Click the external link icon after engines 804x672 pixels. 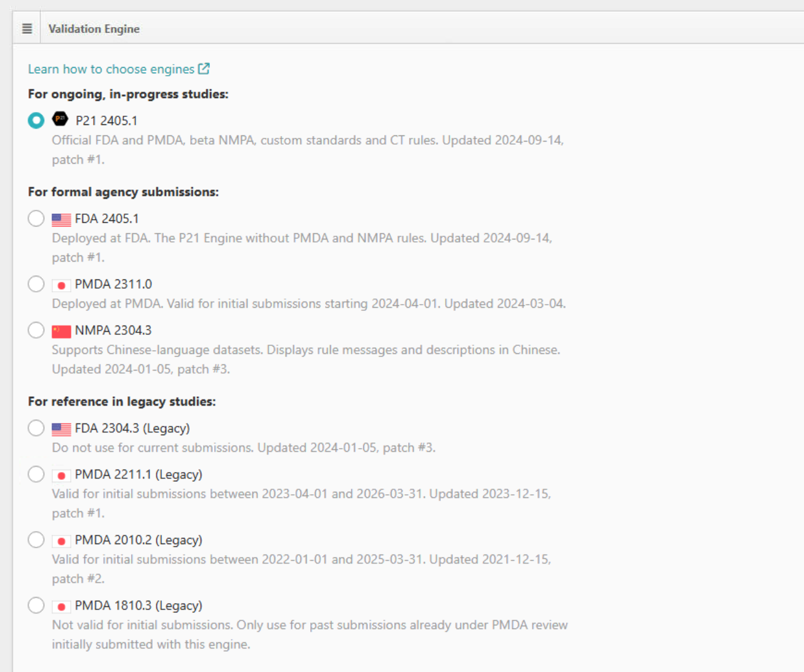tap(204, 69)
